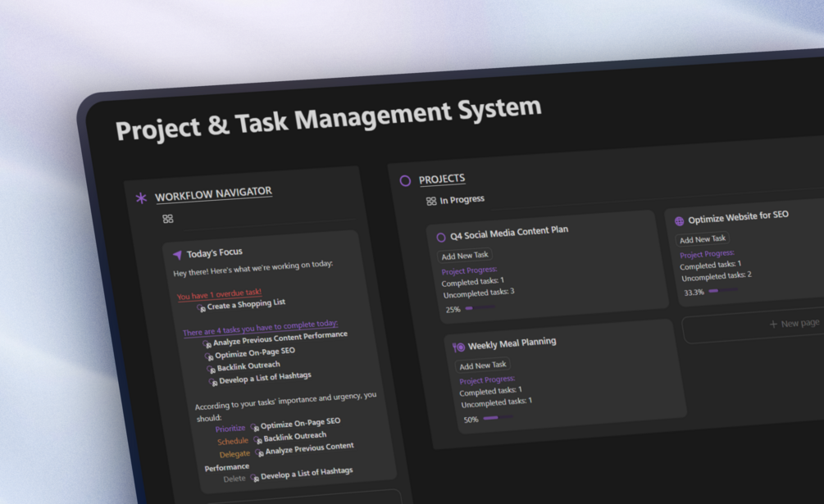Click the 'You have 1 overdue task!' text
The height and width of the screenshot is (504, 824).
(219, 294)
